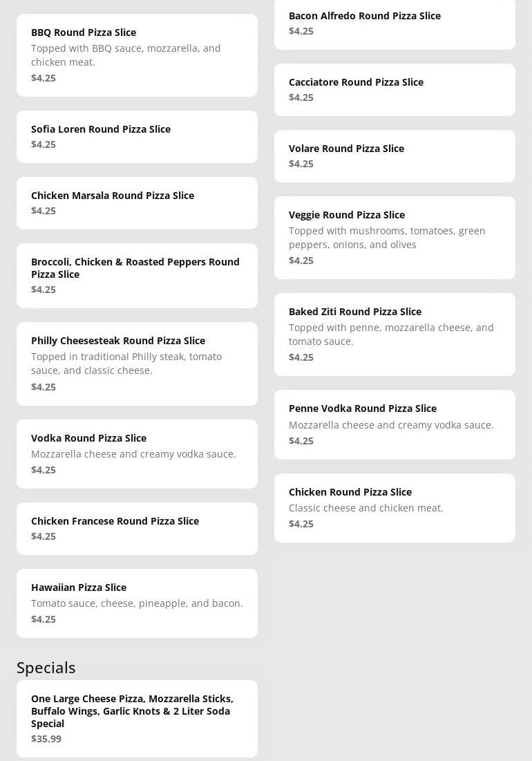Select the Vodka Round Pizza Slice
This screenshot has height=761, width=532.
pos(137,453)
